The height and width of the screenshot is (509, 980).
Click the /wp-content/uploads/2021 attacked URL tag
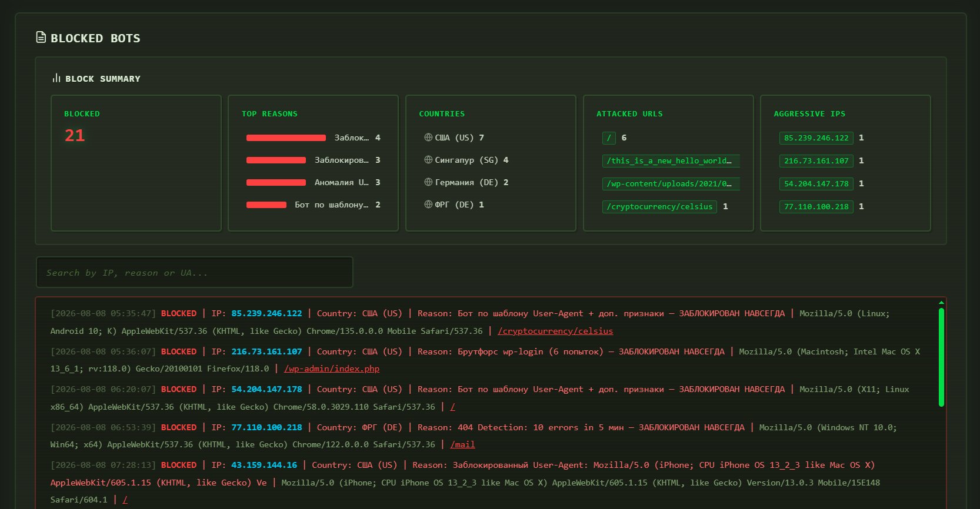click(x=671, y=184)
